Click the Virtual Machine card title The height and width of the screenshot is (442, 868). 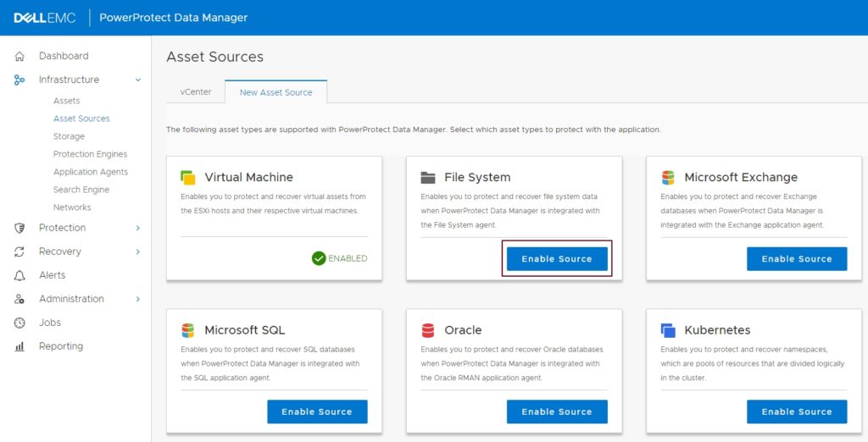(248, 178)
